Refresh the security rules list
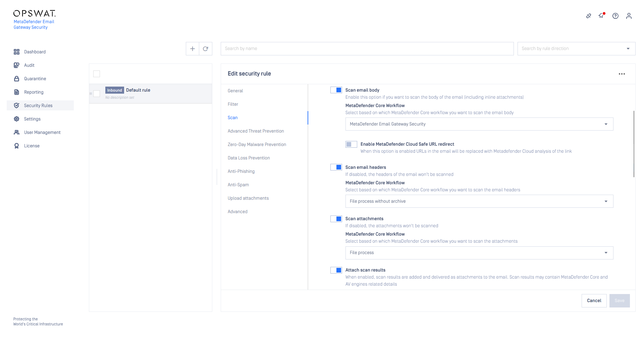This screenshot has width=644, height=337. click(206, 49)
